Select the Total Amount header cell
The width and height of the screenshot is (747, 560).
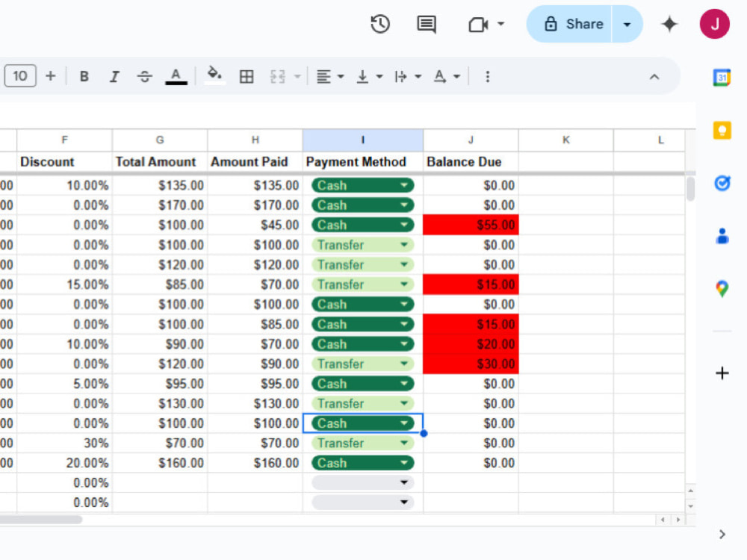(160, 162)
